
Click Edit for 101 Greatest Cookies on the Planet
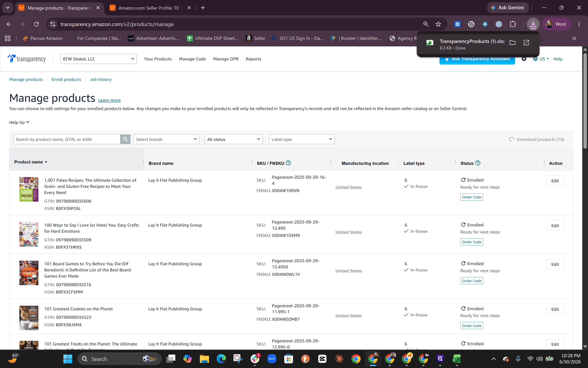(555, 309)
